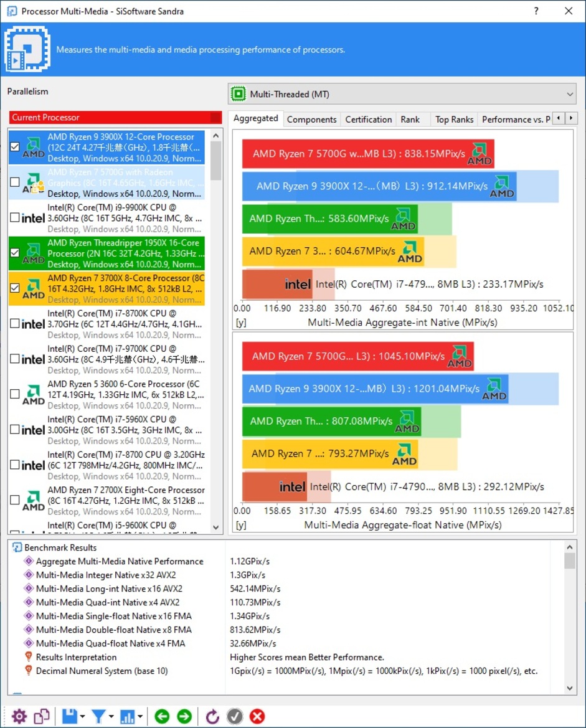Click the blue funnel filter icon
The image size is (586, 728).
point(98,717)
